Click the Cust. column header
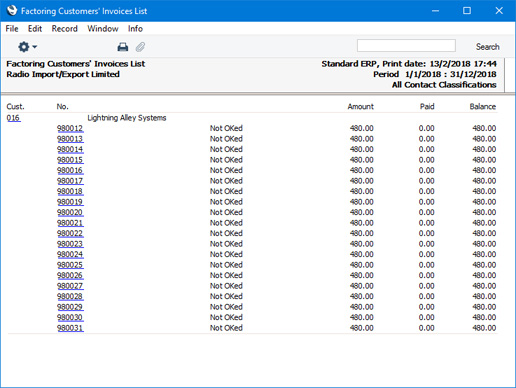Viewport: 516px width, 388px height. tap(15, 107)
